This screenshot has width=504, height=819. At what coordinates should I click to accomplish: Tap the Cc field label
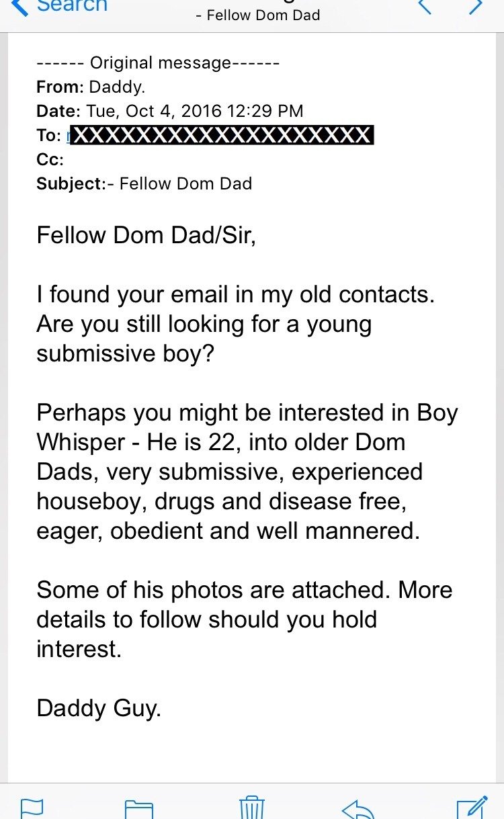[50, 159]
